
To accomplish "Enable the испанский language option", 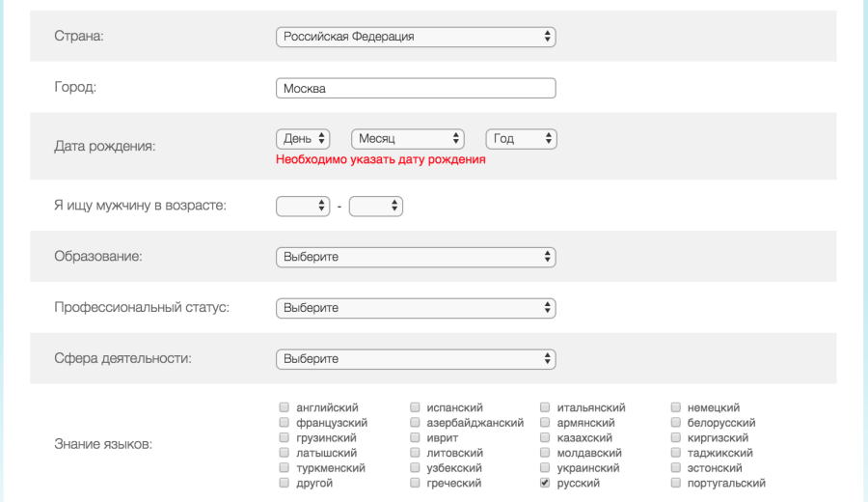I will click(415, 407).
